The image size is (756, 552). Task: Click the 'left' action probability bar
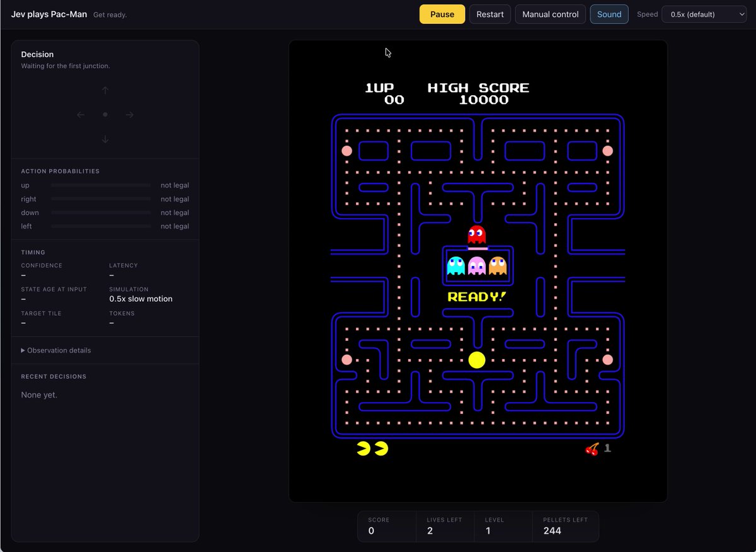point(101,226)
